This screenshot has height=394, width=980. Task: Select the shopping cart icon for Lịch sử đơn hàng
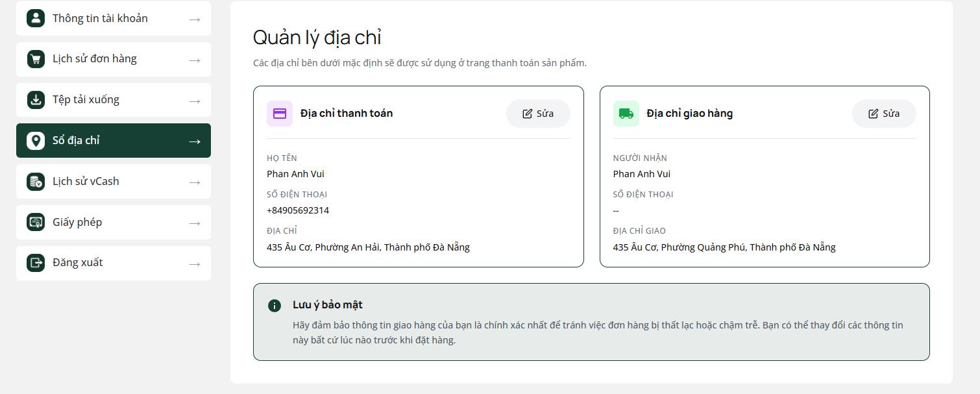[36, 59]
